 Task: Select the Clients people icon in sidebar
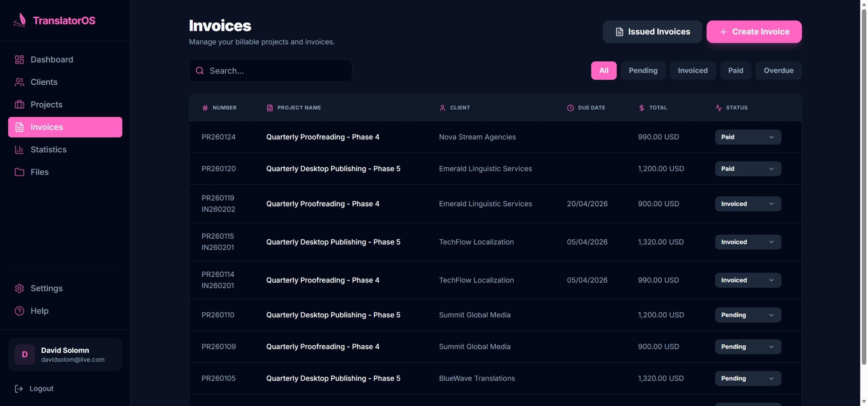coord(19,82)
